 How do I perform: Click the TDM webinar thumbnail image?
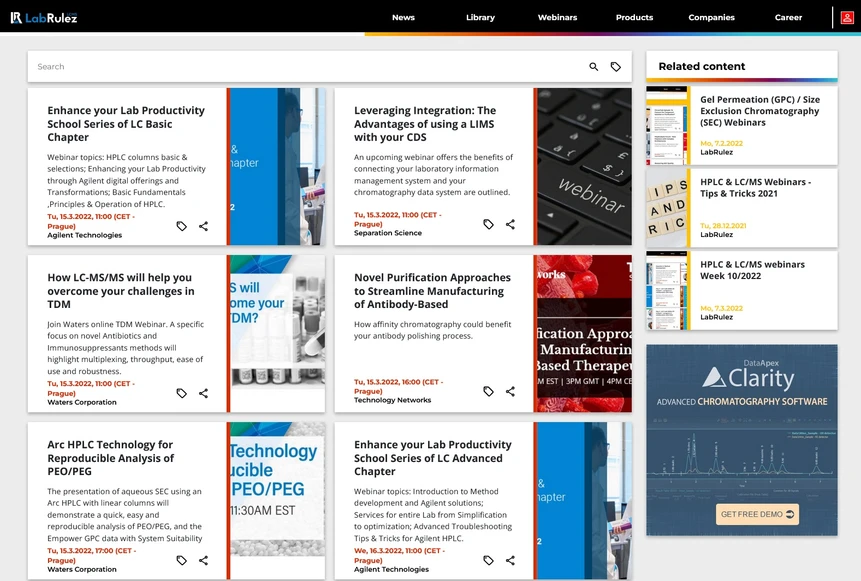[277, 333]
